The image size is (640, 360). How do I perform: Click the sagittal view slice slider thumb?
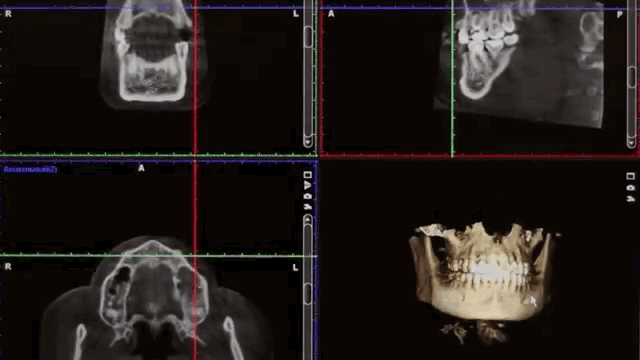(631, 77)
